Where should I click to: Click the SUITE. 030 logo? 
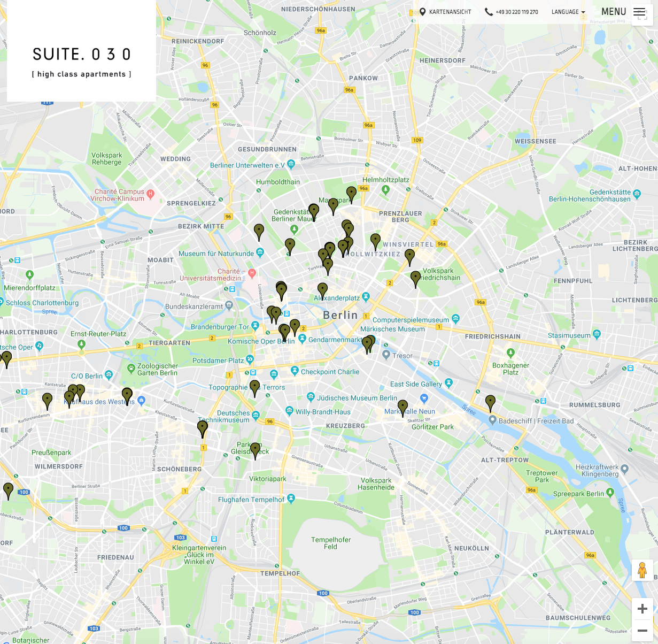coord(81,51)
